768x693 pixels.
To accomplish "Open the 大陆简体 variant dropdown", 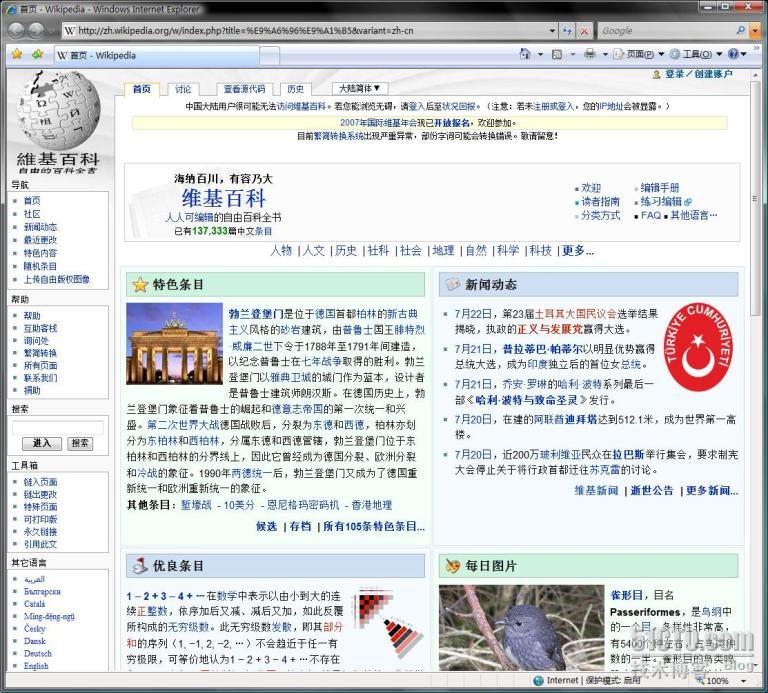I will 360,89.
